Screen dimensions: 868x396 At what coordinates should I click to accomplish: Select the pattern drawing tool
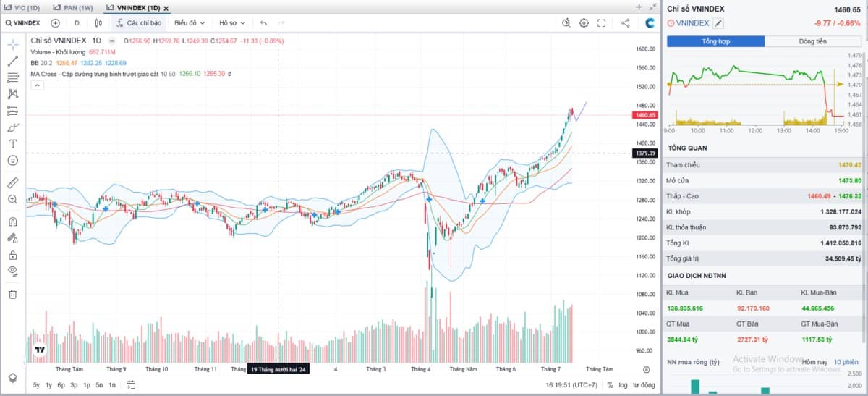12,93
